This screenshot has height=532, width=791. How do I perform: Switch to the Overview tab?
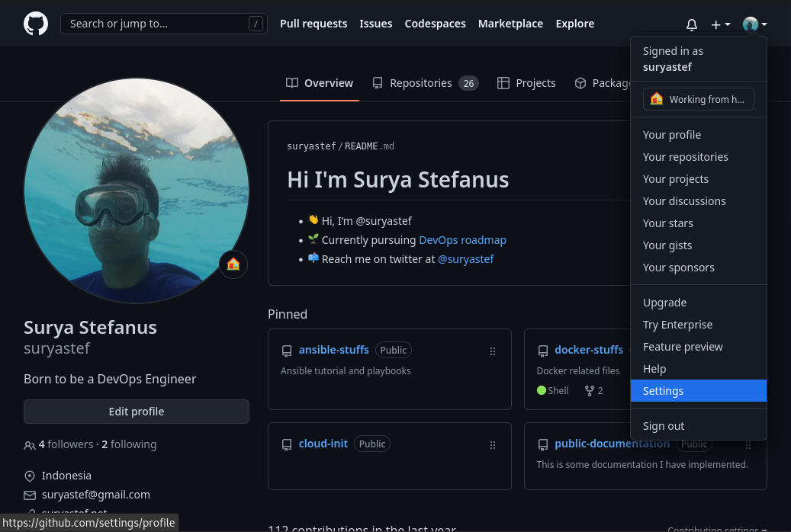click(320, 83)
